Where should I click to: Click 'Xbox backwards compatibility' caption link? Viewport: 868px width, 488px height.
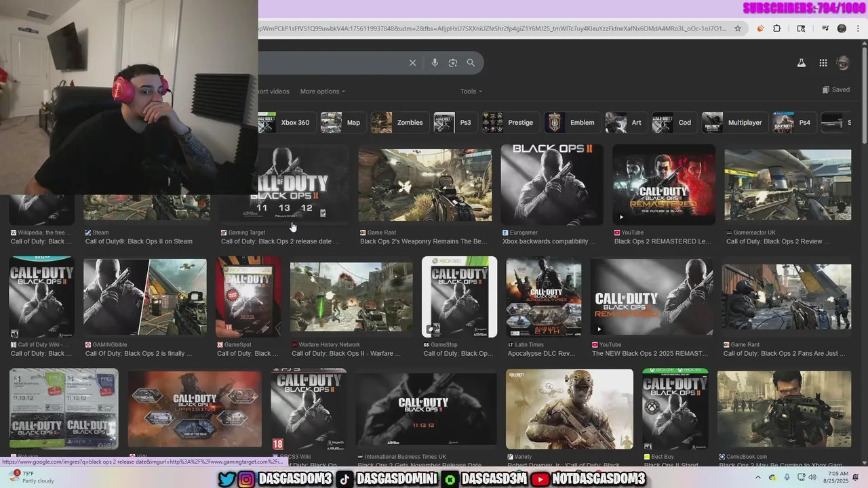coord(549,241)
